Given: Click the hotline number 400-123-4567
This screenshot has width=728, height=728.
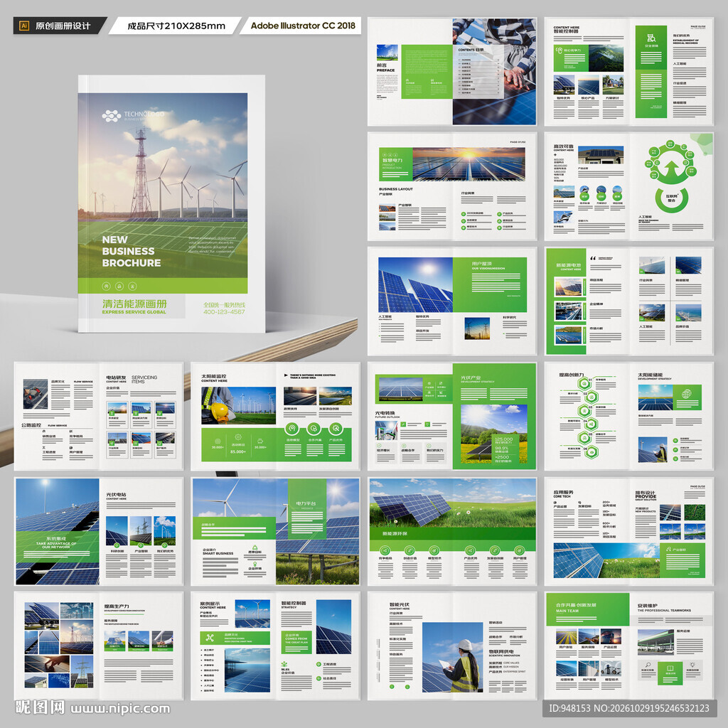Looking at the screenshot, I should click(224, 312).
